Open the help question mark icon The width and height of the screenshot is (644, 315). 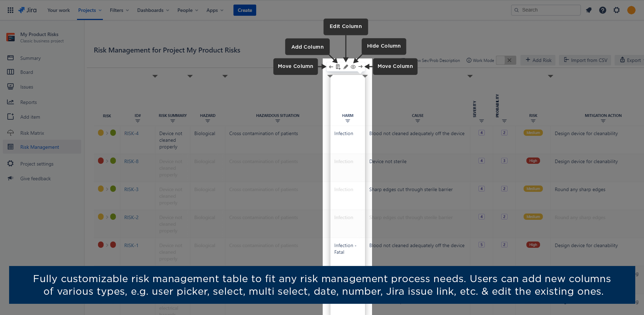click(603, 10)
